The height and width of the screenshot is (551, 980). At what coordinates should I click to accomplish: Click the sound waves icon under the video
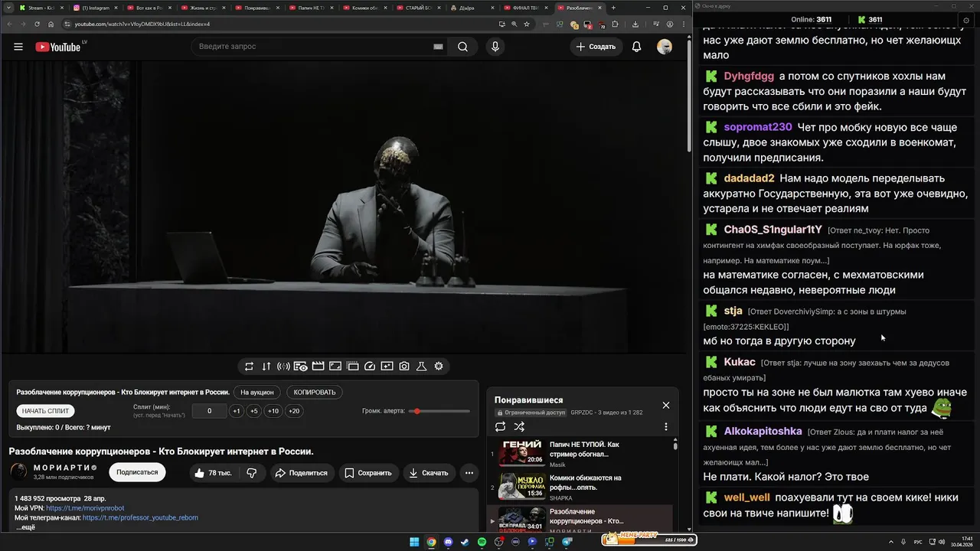[283, 367]
